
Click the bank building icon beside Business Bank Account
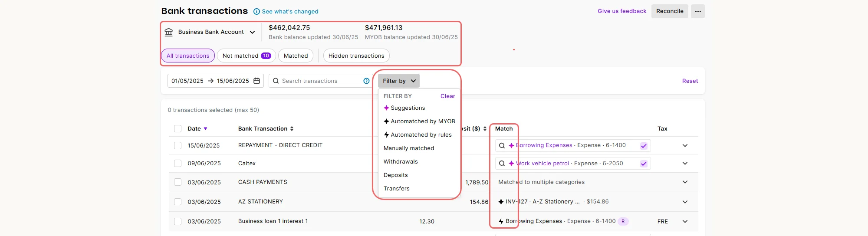[169, 32]
